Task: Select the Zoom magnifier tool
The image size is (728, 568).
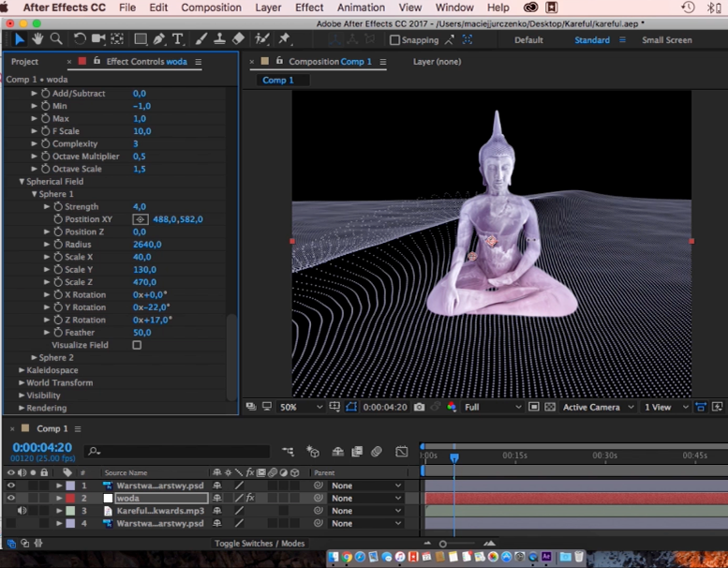Action: (x=56, y=39)
